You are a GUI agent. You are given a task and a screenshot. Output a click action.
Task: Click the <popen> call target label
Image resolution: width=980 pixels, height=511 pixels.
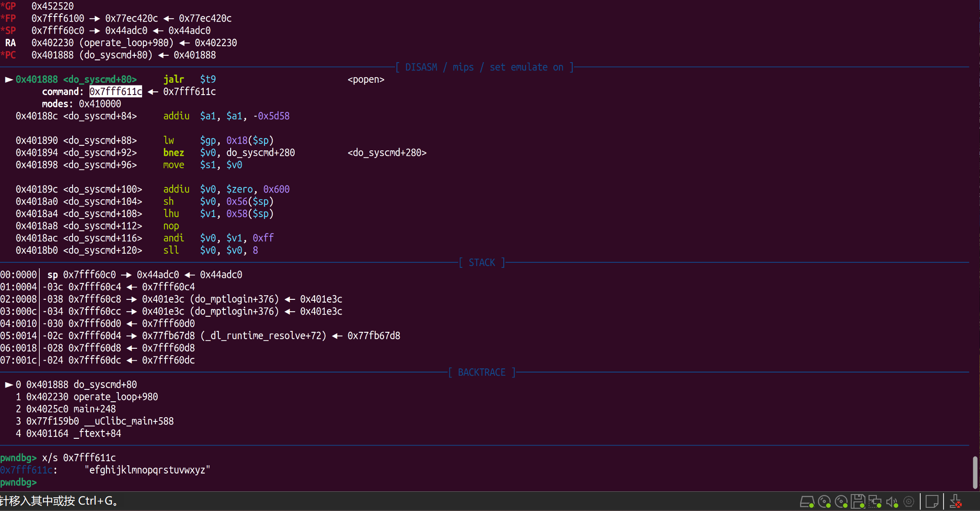pos(366,79)
